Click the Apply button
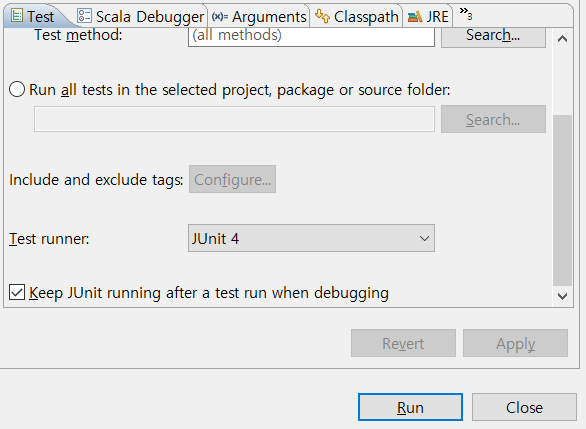 point(515,343)
